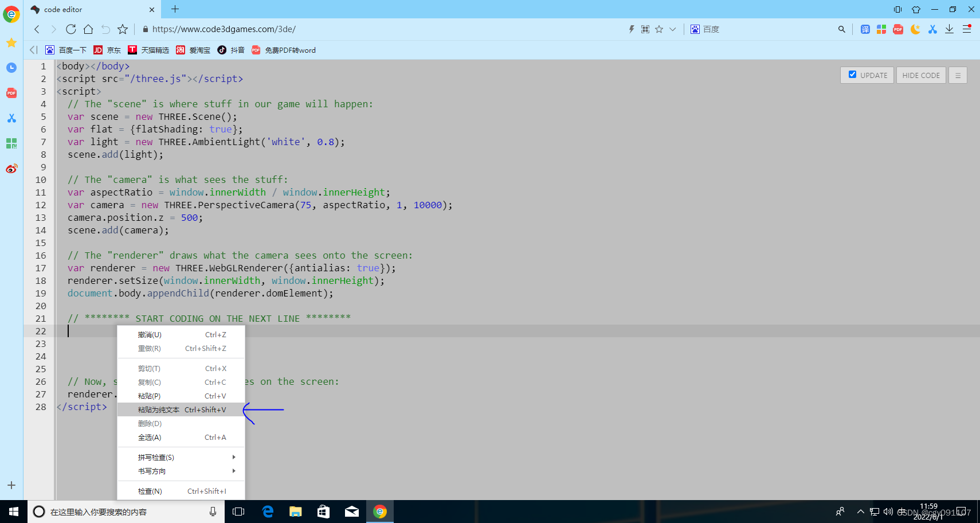
Task: Expand the 拼写检查(S) submenu
Action: (181, 457)
